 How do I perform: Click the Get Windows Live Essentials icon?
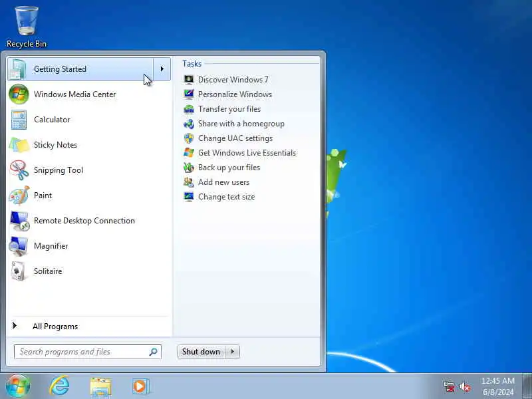pyautogui.click(x=189, y=153)
